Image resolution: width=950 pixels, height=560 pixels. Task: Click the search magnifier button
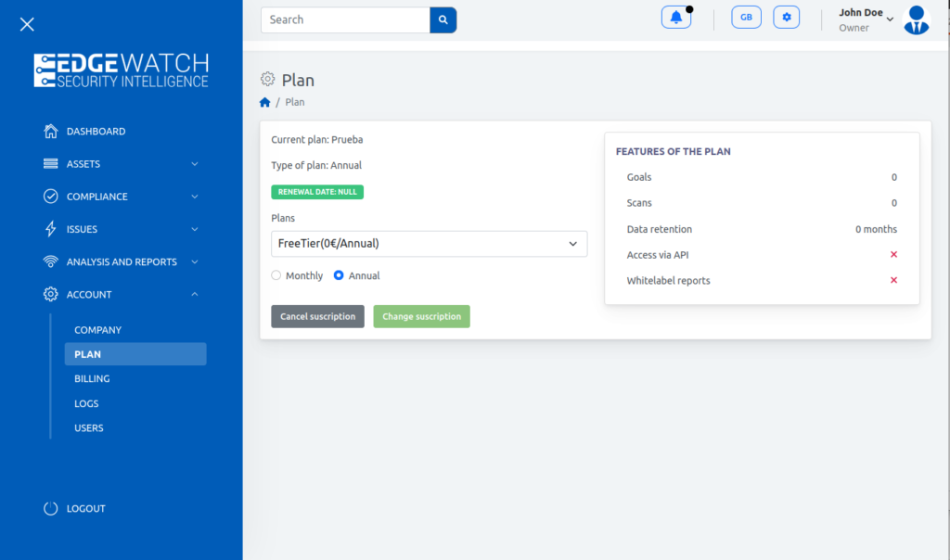(x=443, y=19)
